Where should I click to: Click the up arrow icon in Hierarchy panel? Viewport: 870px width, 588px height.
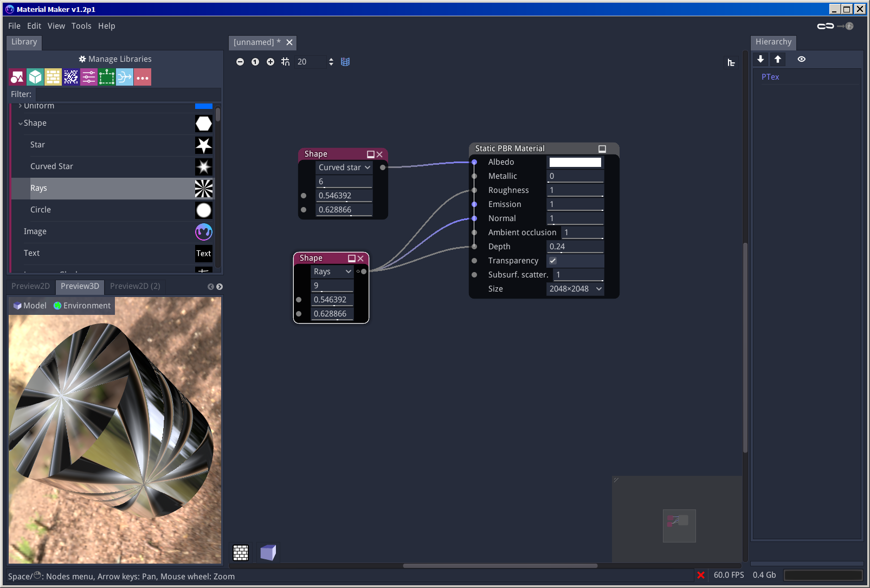pyautogui.click(x=778, y=59)
